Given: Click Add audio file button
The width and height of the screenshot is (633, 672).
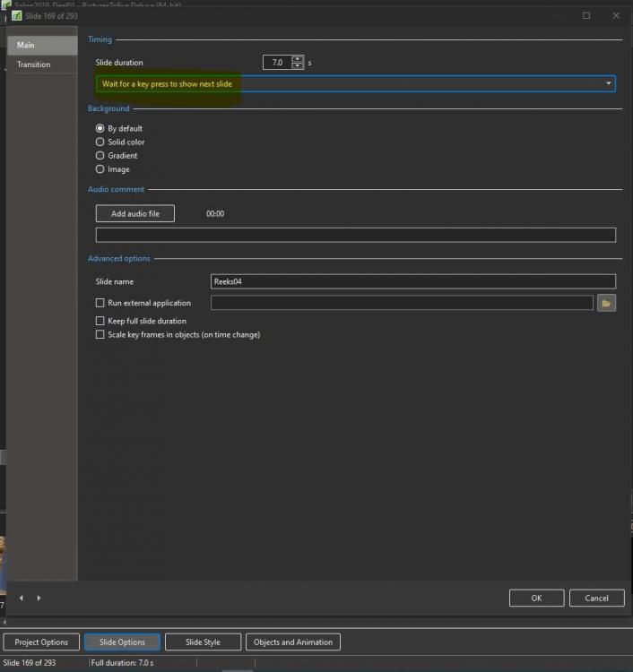Looking at the screenshot, I should (x=135, y=213).
